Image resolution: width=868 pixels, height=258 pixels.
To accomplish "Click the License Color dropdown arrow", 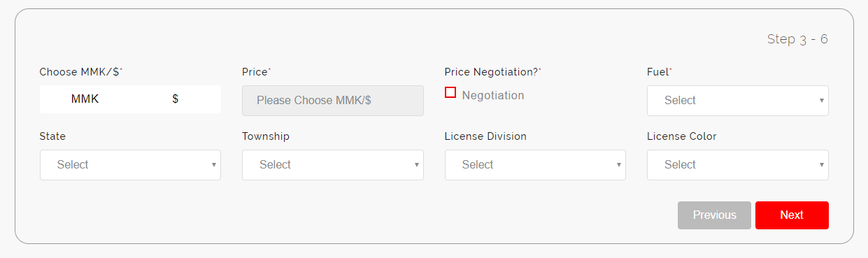I will click(x=821, y=165).
